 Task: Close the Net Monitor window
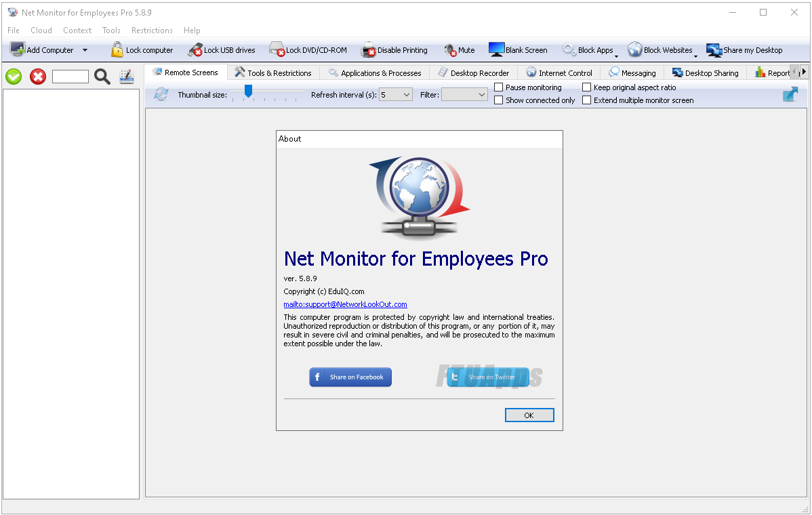[794, 12]
